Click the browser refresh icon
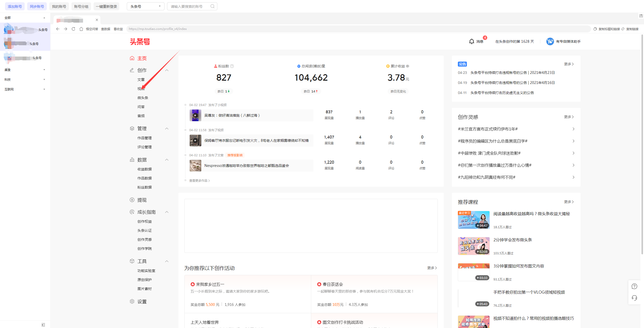This screenshot has width=644, height=328. click(73, 29)
